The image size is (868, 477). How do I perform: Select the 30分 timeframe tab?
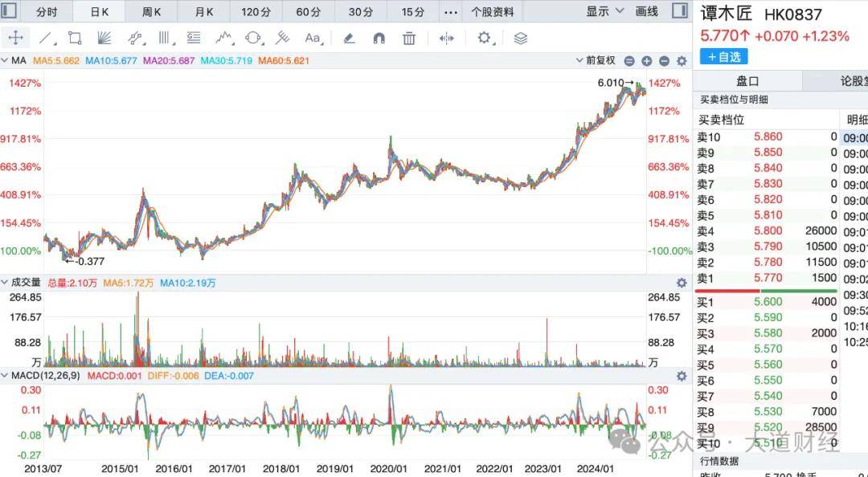click(x=360, y=11)
